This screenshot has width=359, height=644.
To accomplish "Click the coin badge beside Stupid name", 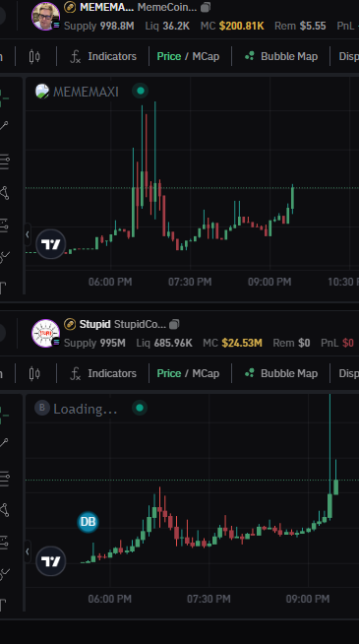I will [70, 325].
